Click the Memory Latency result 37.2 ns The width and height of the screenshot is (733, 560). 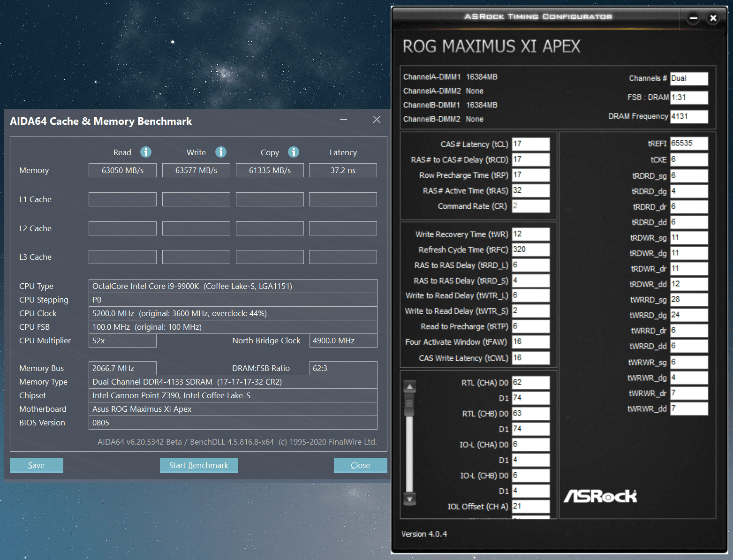[x=343, y=170]
